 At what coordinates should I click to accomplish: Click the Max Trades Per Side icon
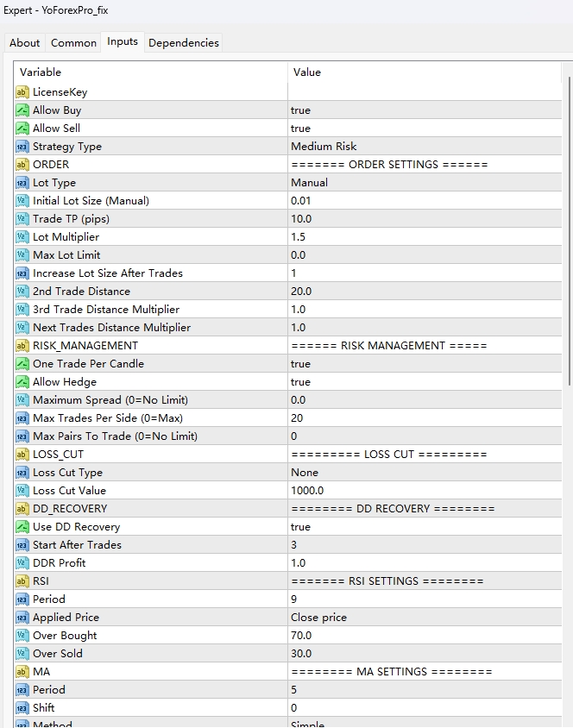22,417
